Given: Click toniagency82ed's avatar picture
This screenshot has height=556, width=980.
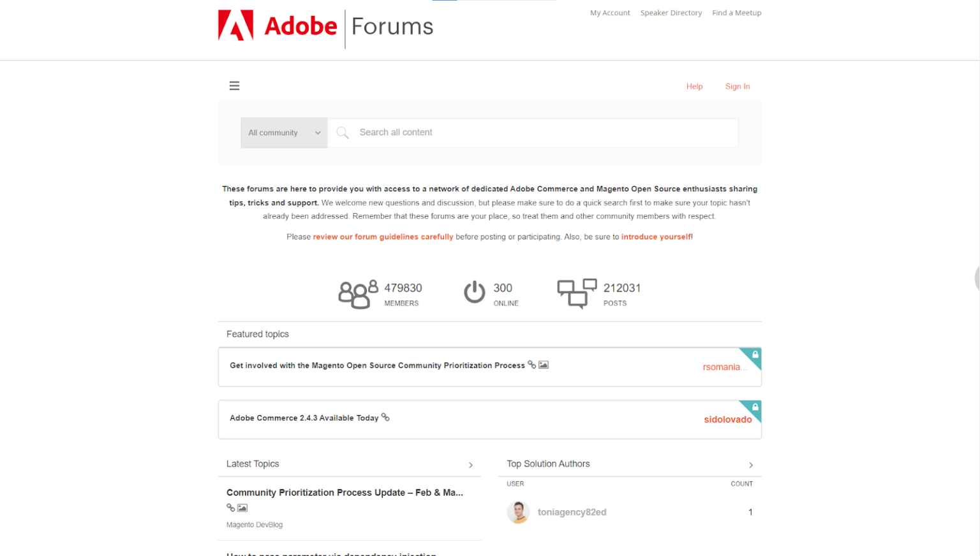Looking at the screenshot, I should tap(518, 512).
